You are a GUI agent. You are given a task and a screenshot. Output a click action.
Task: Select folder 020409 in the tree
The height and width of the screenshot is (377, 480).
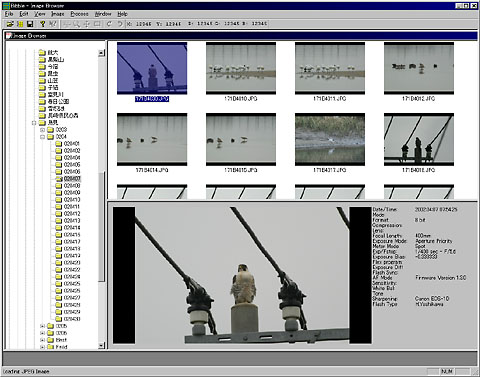click(72, 193)
